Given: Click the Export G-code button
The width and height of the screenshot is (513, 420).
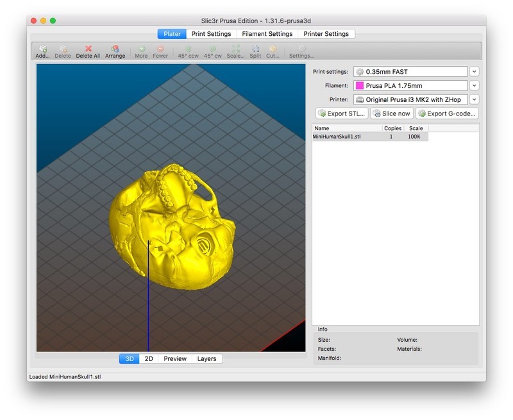Looking at the screenshot, I should pyautogui.click(x=447, y=113).
